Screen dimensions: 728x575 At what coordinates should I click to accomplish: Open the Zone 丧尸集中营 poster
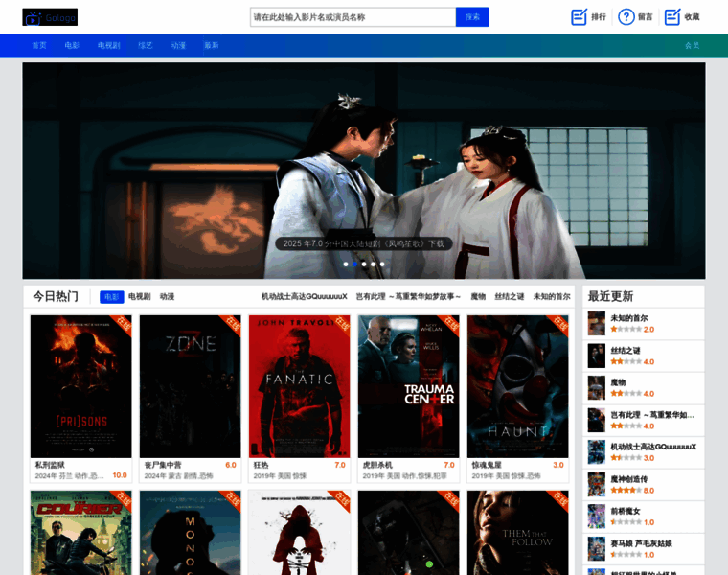190,386
